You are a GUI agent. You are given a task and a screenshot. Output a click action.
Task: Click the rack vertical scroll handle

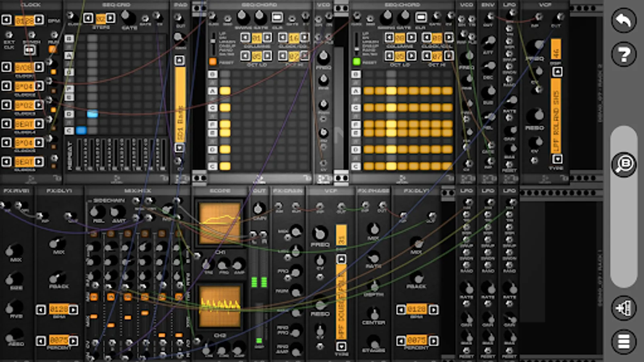[x=623, y=206]
